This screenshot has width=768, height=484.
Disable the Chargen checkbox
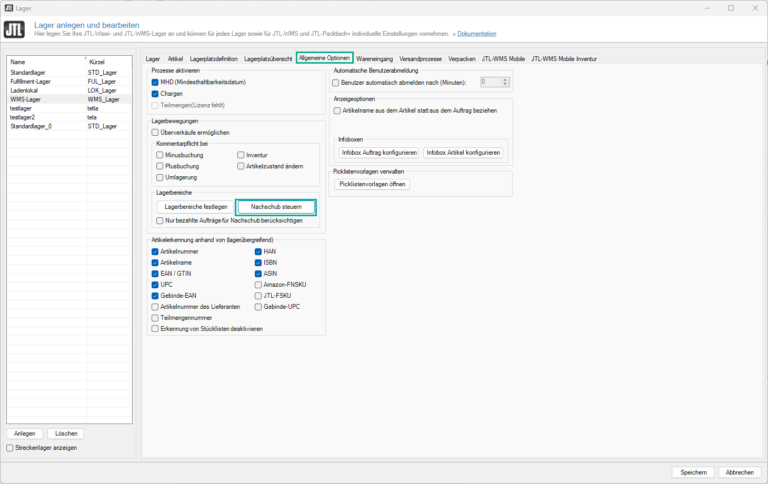click(x=155, y=93)
